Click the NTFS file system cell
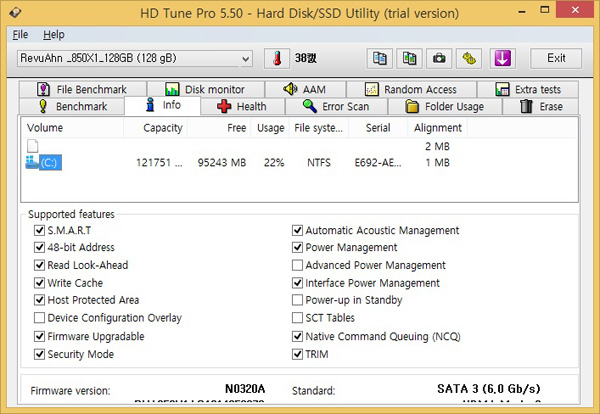The height and width of the screenshot is (414, 600). (x=319, y=163)
